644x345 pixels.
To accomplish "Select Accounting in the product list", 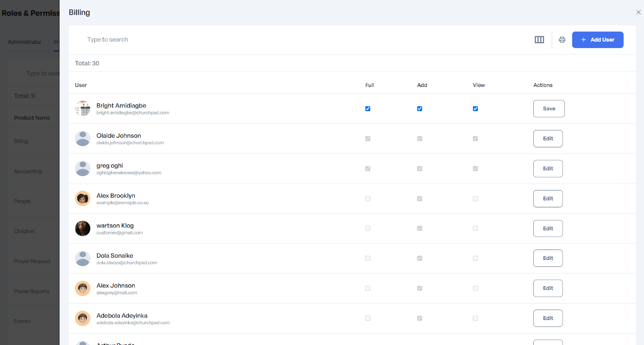I will [x=28, y=171].
